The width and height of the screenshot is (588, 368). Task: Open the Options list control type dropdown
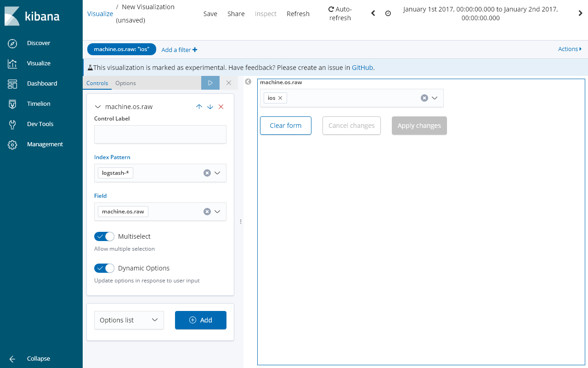pyautogui.click(x=129, y=320)
